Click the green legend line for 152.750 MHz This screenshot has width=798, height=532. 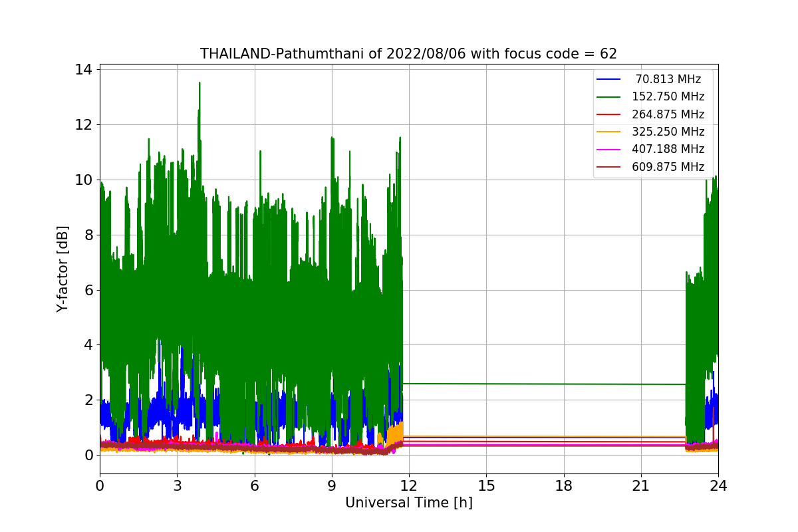pyautogui.click(x=608, y=97)
